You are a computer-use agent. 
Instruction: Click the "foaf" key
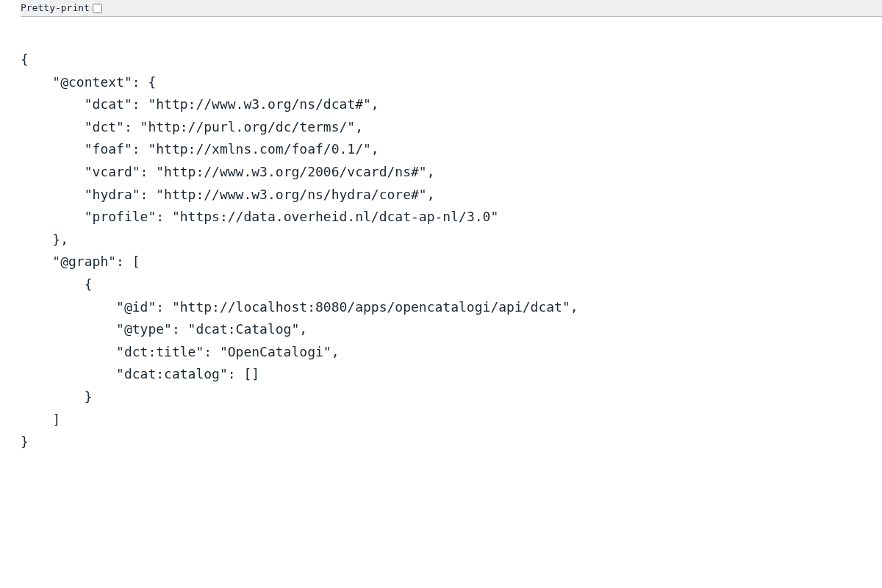108,149
